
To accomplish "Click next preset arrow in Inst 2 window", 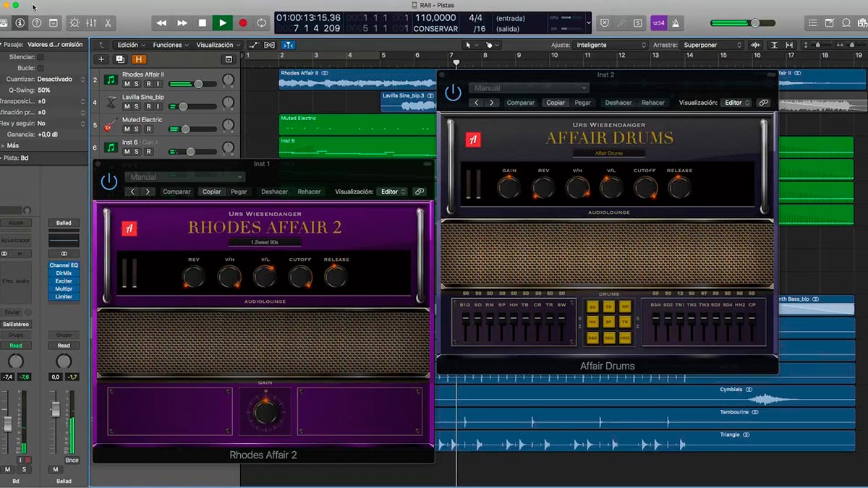I will 492,103.
